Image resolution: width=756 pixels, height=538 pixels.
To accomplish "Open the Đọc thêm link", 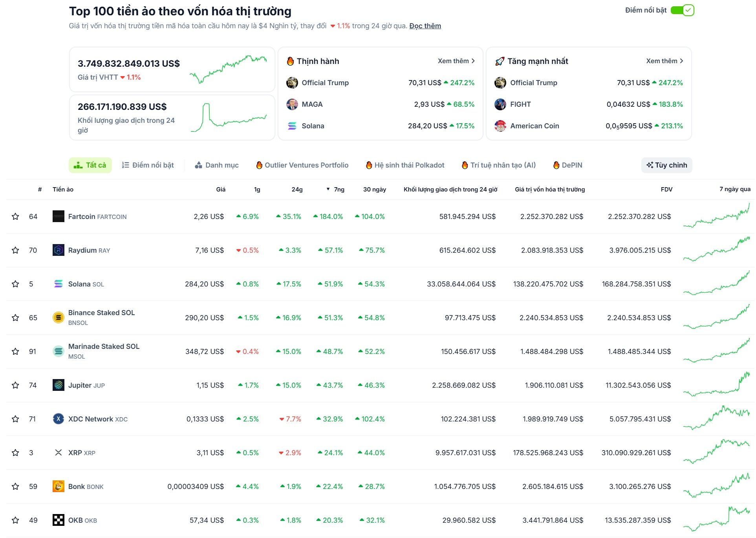I will 425,26.
